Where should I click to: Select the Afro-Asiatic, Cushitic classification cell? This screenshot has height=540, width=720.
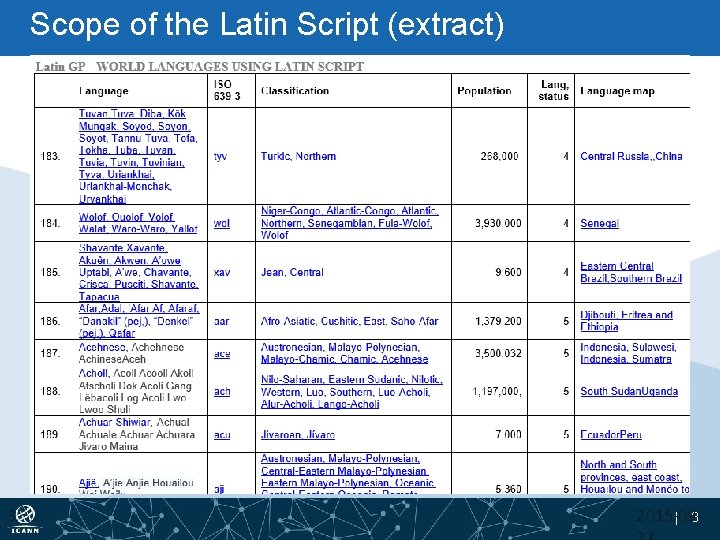349,321
